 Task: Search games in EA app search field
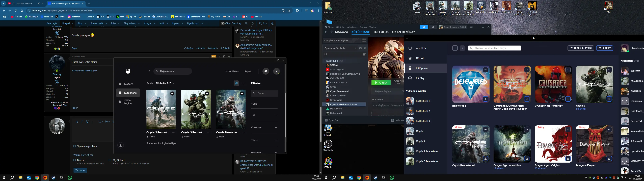495,48
